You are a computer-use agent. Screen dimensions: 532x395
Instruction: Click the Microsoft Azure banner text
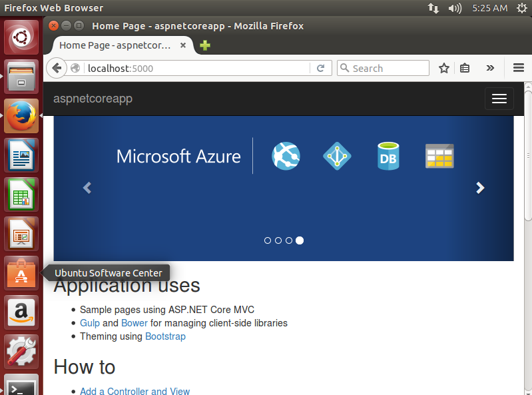(178, 157)
